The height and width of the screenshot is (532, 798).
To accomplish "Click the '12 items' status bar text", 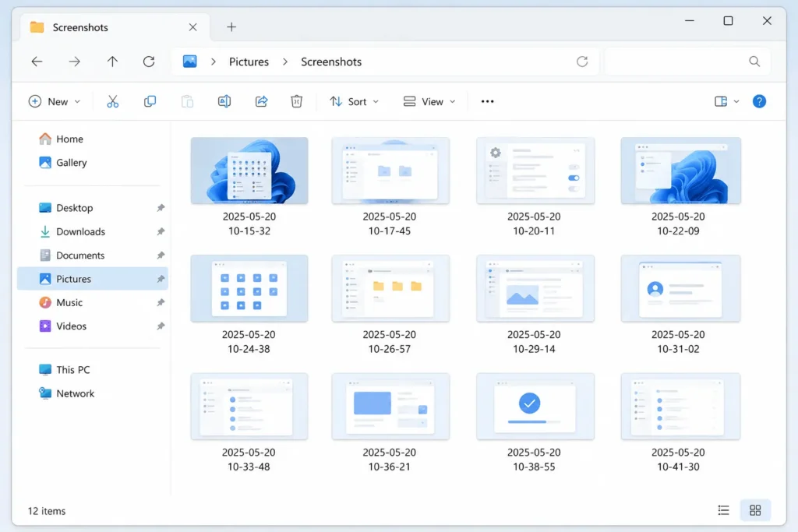I will click(x=46, y=511).
